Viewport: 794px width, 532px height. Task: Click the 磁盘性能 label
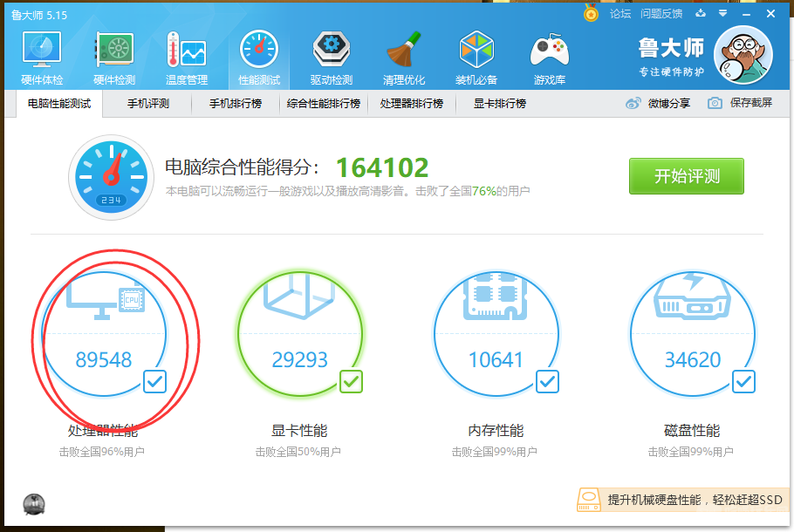(x=692, y=431)
